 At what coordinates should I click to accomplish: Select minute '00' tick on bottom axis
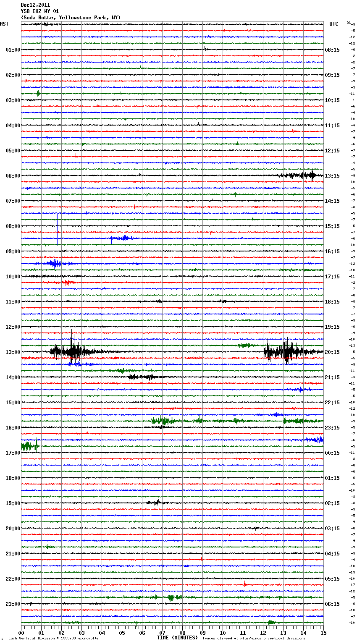[x=21, y=633]
